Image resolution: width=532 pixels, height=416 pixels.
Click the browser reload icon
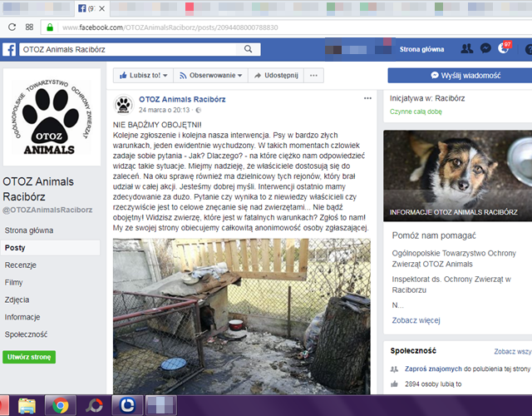(12, 27)
